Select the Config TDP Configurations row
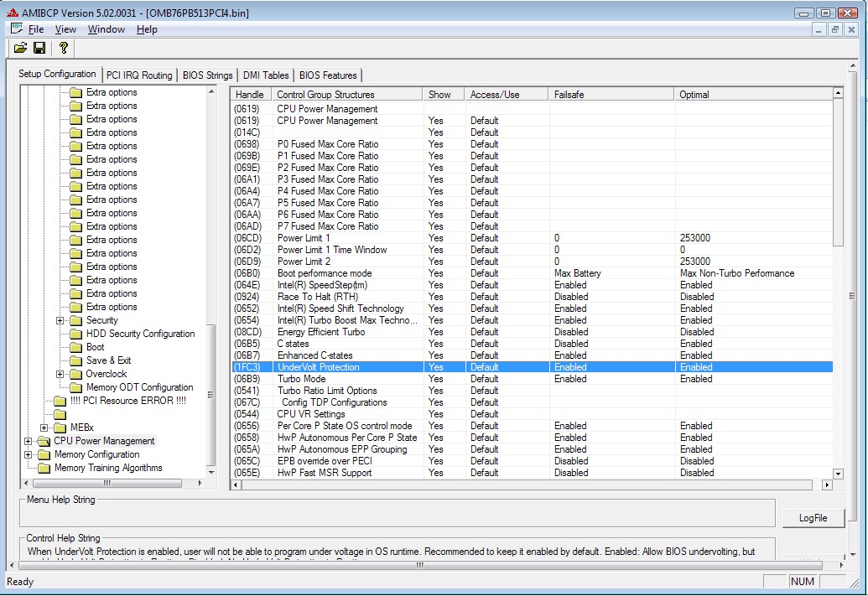 (532, 402)
